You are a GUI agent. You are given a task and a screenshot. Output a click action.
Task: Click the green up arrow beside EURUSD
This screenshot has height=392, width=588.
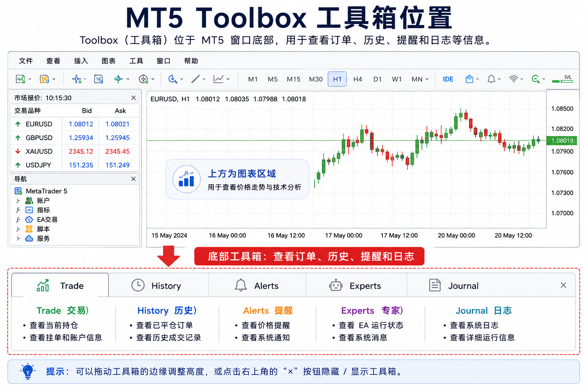(18, 124)
